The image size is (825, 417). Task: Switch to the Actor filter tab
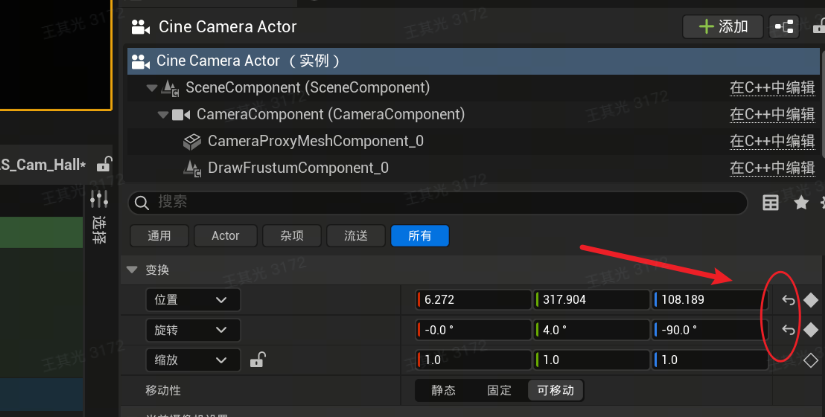click(x=225, y=236)
